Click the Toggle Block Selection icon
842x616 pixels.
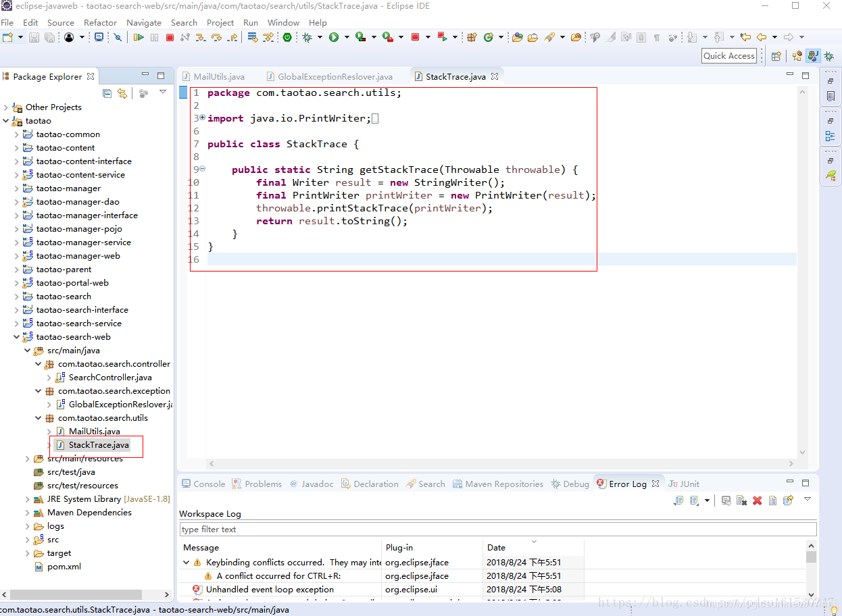click(x=641, y=37)
